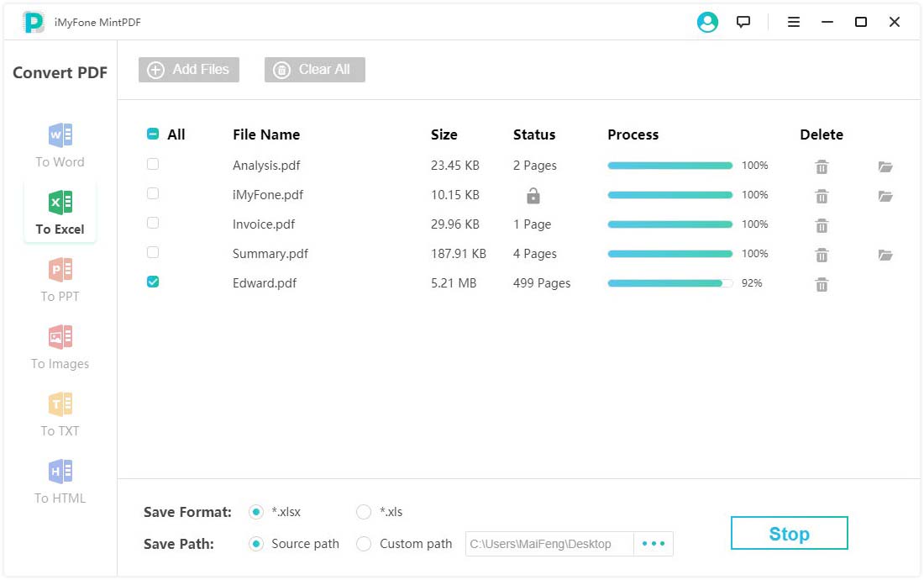Viewport: 924px width, 580px height.
Task: Select the Summary.pdf file name
Action: point(270,254)
